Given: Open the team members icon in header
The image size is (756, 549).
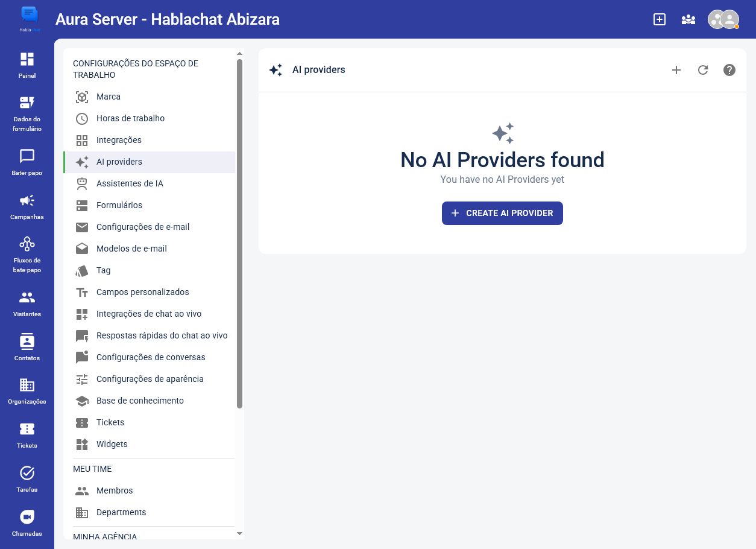Looking at the screenshot, I should click(x=688, y=19).
